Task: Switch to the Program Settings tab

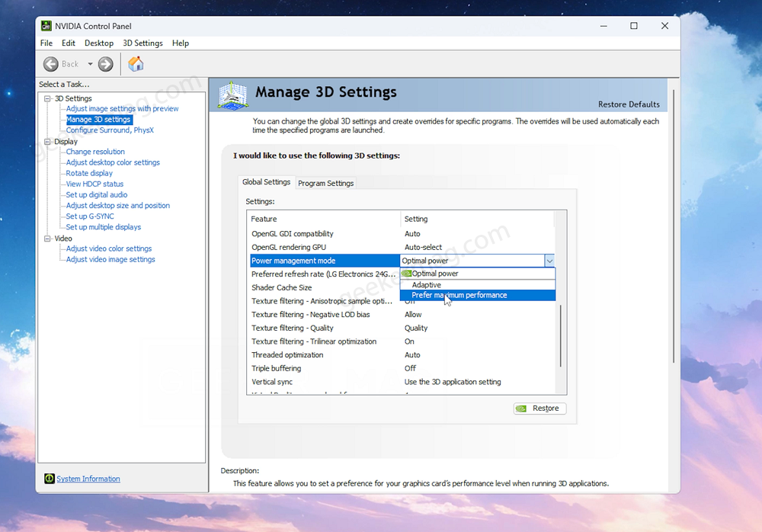Action: (x=325, y=184)
